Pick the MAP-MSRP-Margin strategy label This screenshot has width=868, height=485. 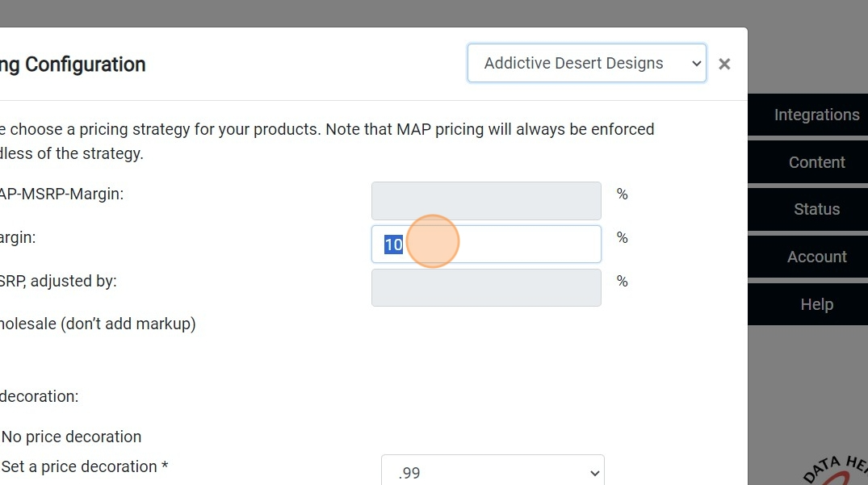click(x=61, y=194)
